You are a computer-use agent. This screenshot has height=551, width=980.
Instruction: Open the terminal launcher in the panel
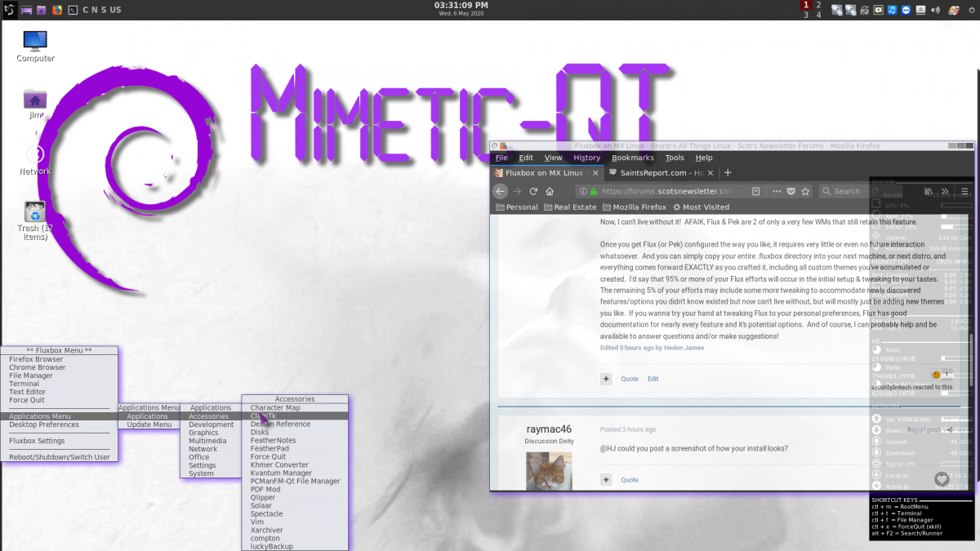[73, 10]
